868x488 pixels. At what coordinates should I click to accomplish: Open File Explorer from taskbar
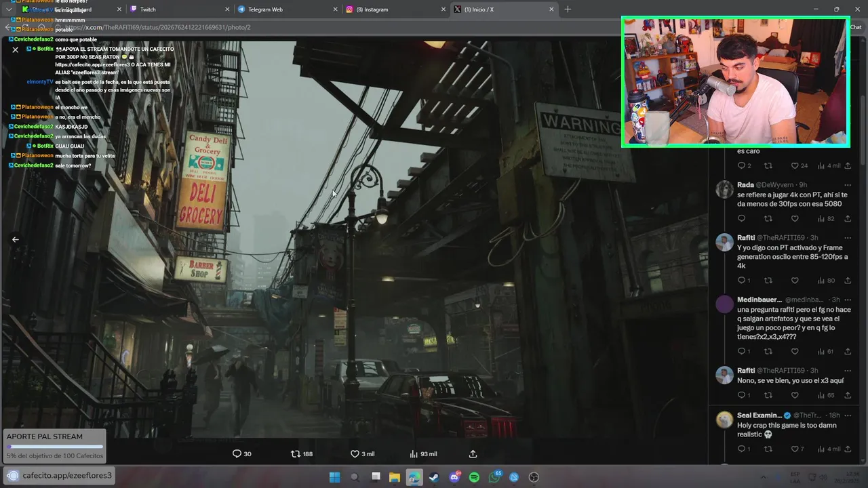pyautogui.click(x=395, y=477)
